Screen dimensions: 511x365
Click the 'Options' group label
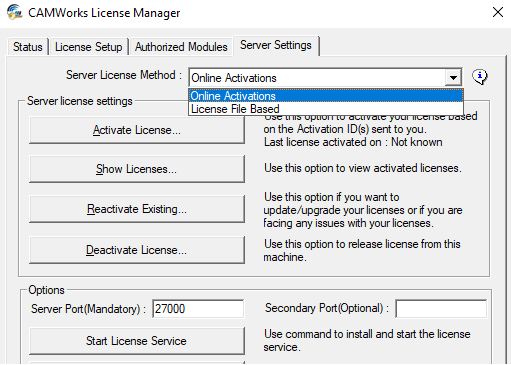tap(46, 290)
